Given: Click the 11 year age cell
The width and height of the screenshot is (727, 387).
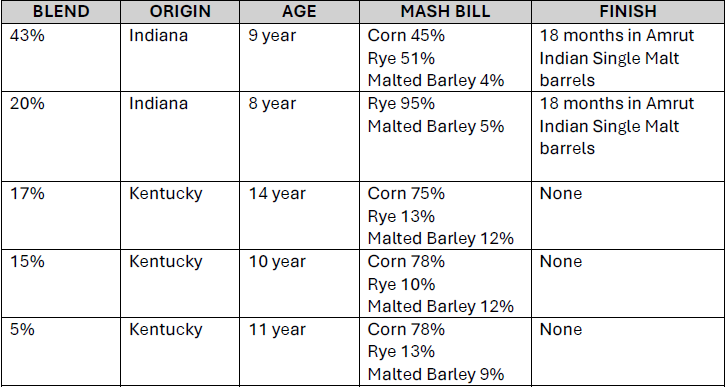Looking at the screenshot, I should point(300,352).
